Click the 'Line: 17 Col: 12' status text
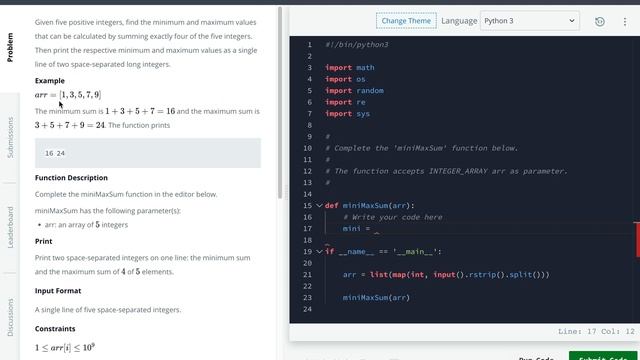 pos(596,332)
